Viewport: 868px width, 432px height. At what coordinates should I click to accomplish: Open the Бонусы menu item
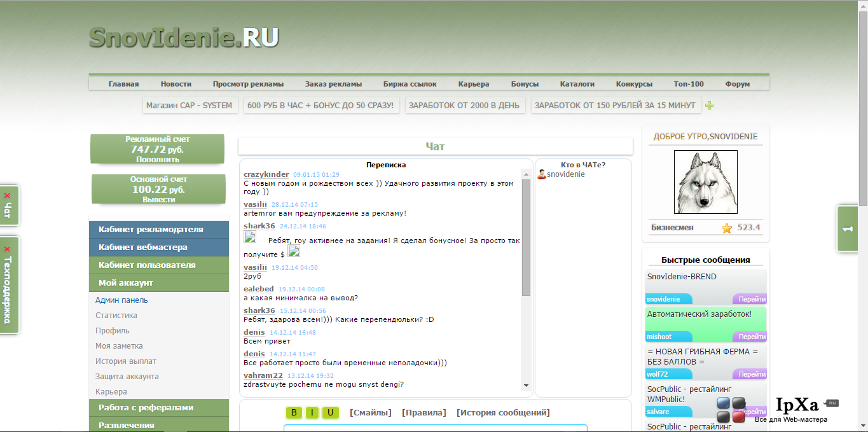click(525, 84)
